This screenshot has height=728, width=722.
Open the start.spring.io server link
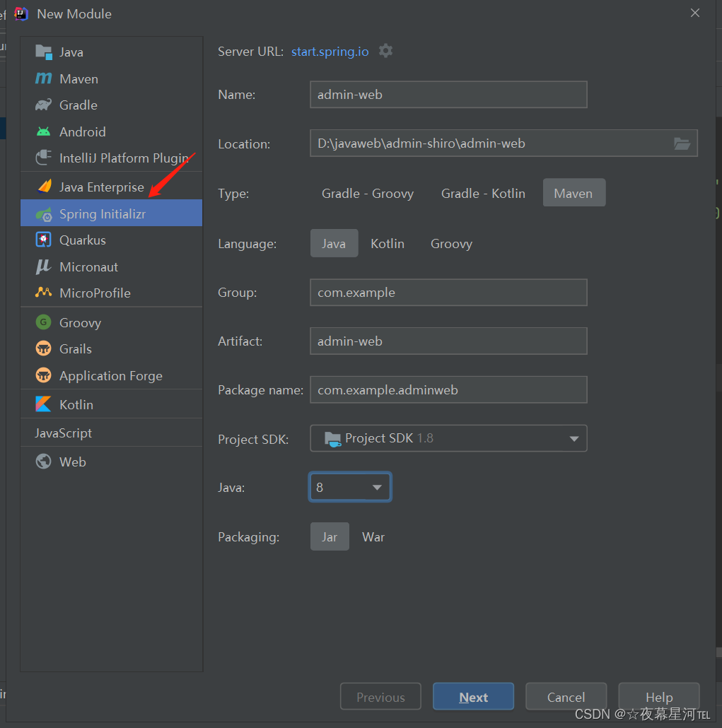330,52
